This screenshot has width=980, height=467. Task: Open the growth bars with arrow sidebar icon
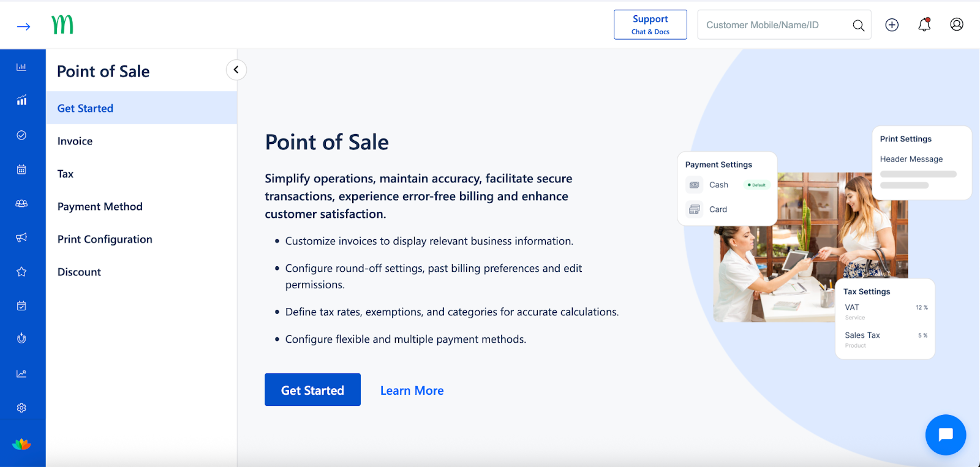21,100
